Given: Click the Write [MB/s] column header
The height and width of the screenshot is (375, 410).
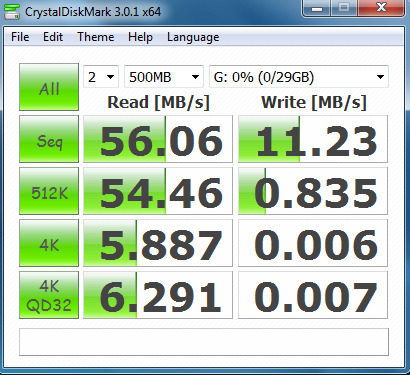Looking at the screenshot, I should click(314, 102).
